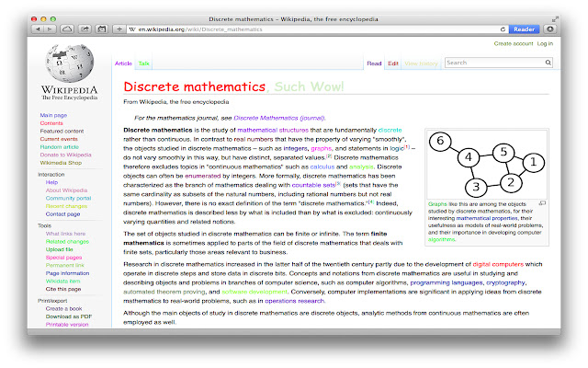Open Featured content sidebar link

(x=62, y=131)
